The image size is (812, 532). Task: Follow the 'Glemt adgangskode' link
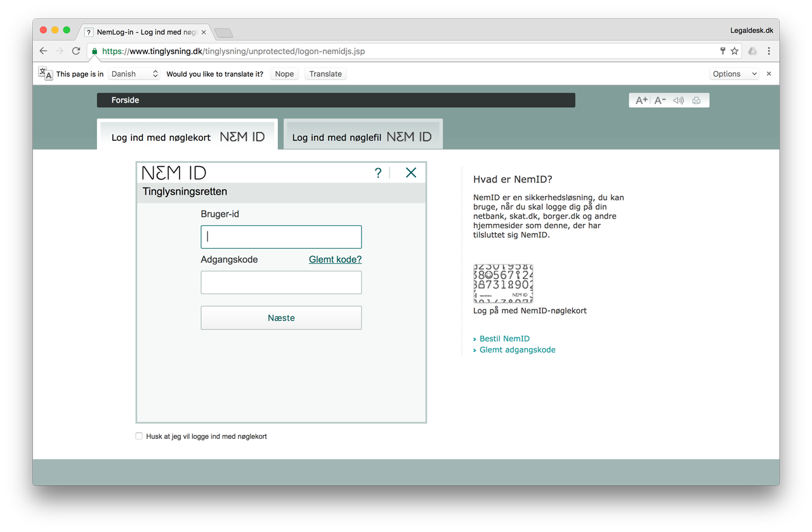pos(518,349)
